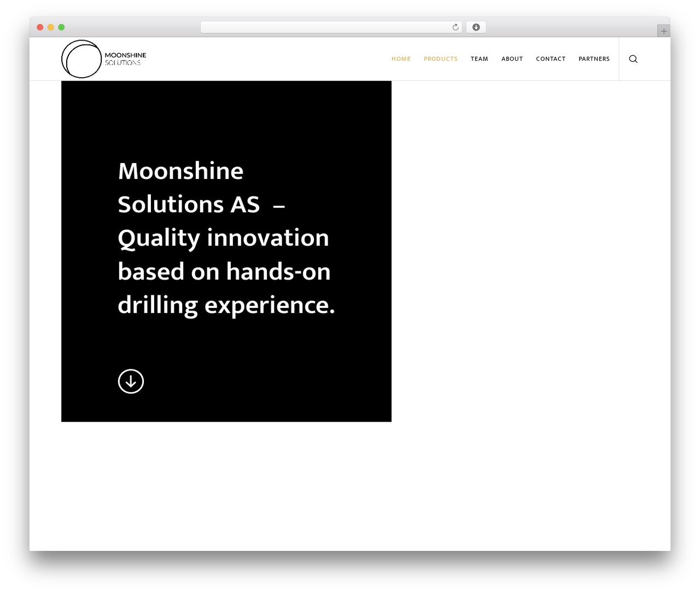
Task: Open the TEAM page
Action: [x=479, y=59]
